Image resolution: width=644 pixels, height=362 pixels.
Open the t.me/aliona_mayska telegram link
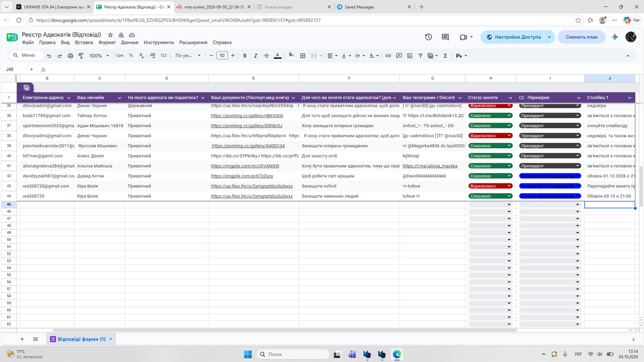pyautogui.click(x=430, y=166)
